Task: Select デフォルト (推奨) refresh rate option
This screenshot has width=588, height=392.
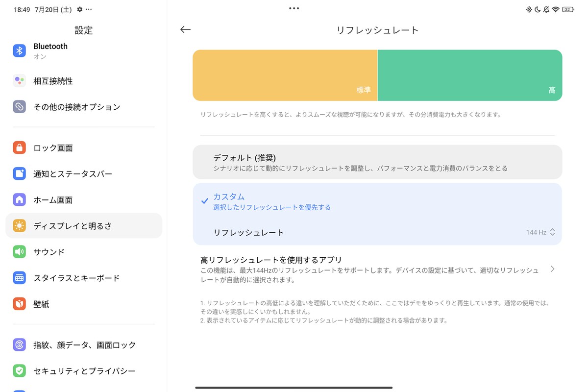Action: click(377, 162)
